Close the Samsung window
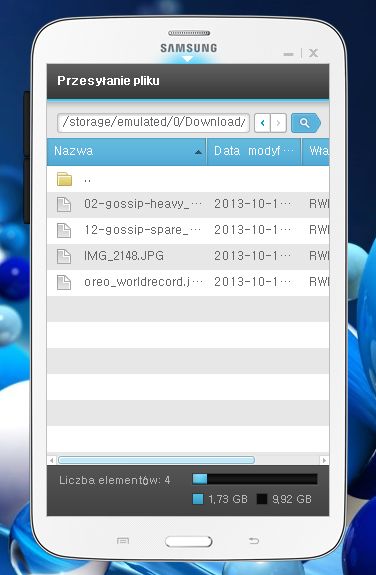The width and height of the screenshot is (376, 575). (x=313, y=54)
